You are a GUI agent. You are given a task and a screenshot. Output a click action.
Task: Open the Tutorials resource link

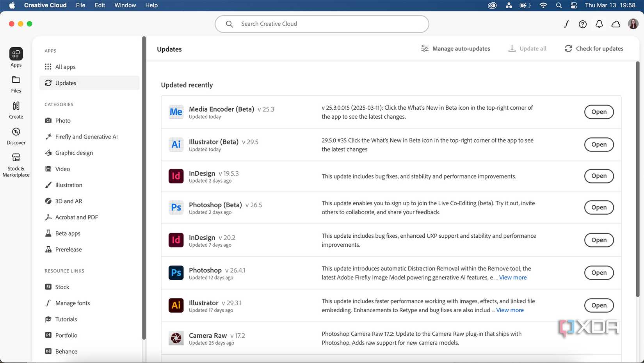(x=89, y=319)
